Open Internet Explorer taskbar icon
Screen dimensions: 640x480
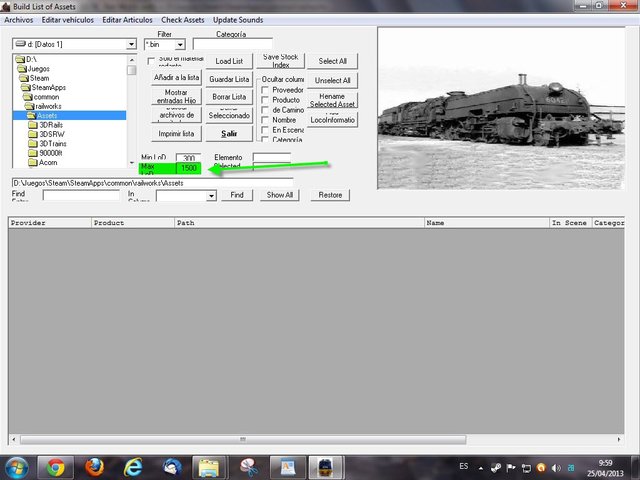click(x=132, y=467)
